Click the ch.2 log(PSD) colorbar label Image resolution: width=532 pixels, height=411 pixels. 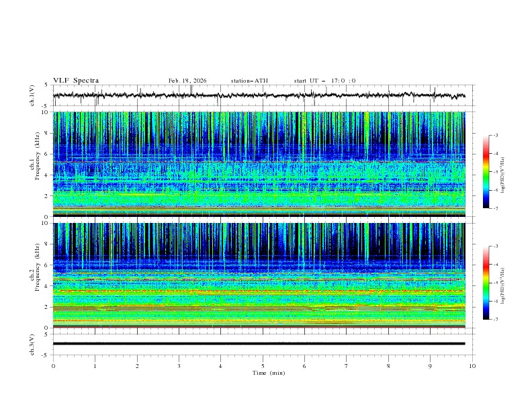coord(502,286)
